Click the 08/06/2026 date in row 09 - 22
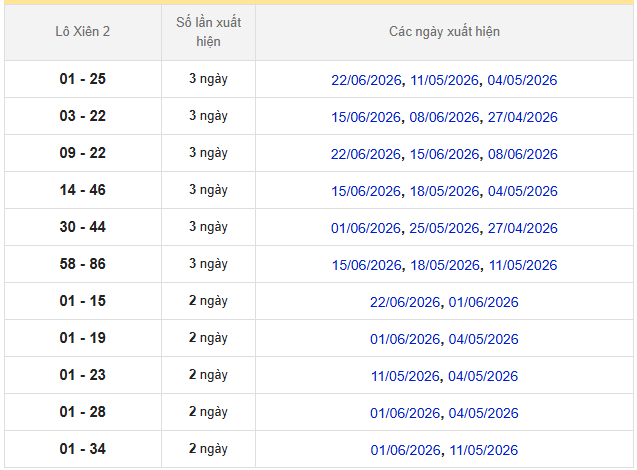The height and width of the screenshot is (470, 637). point(523,154)
